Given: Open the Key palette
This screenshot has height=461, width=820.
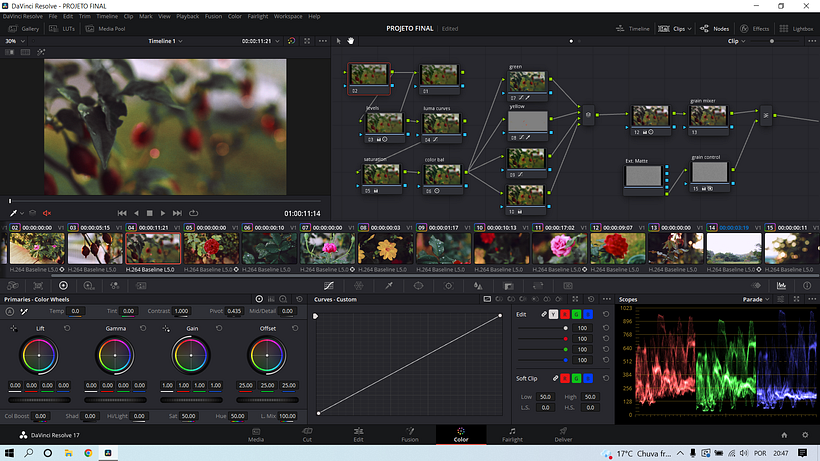Looking at the screenshot, I should click(x=508, y=286).
